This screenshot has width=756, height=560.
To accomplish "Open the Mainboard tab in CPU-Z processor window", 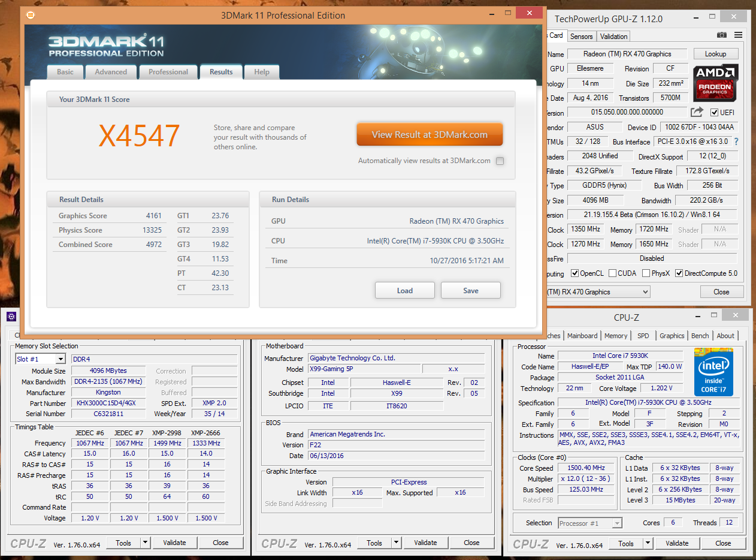I will (582, 336).
